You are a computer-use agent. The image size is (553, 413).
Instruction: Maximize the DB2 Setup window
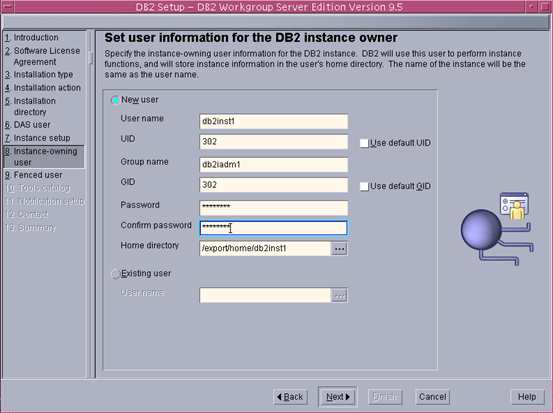tap(545, 7)
